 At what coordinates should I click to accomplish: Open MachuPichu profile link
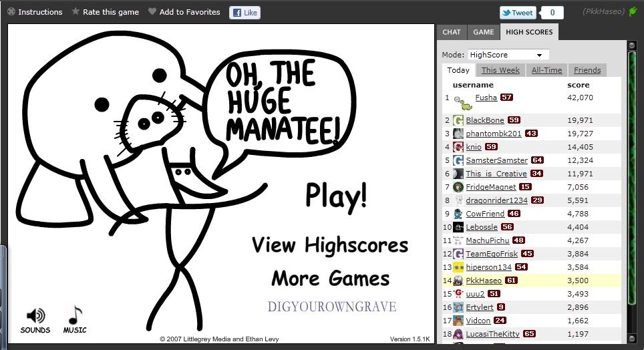(488, 240)
